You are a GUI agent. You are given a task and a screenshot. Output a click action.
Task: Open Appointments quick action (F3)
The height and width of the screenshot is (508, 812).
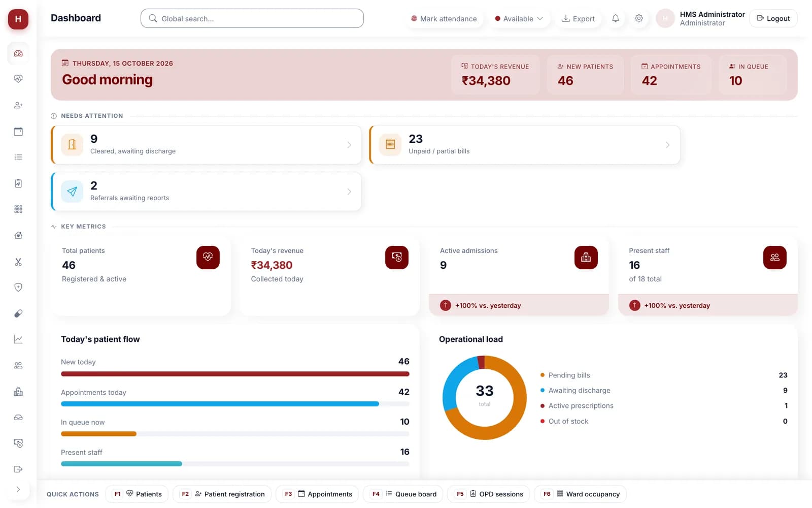[317, 494]
